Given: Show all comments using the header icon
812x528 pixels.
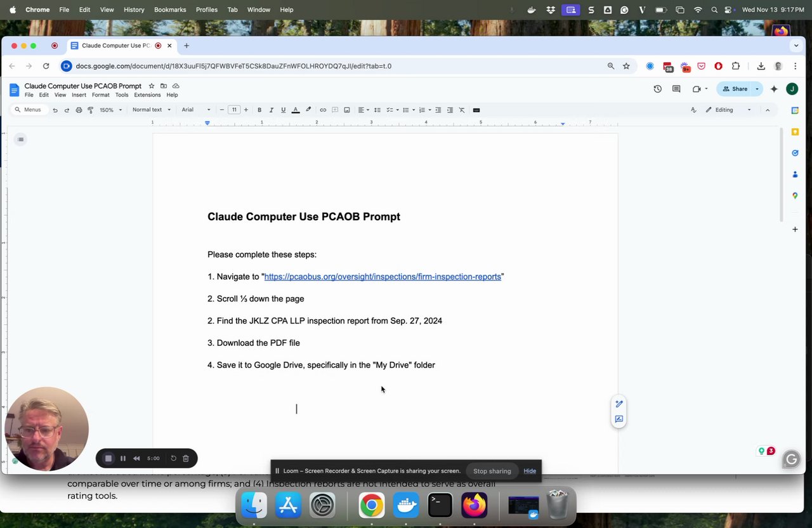Looking at the screenshot, I should (676, 89).
